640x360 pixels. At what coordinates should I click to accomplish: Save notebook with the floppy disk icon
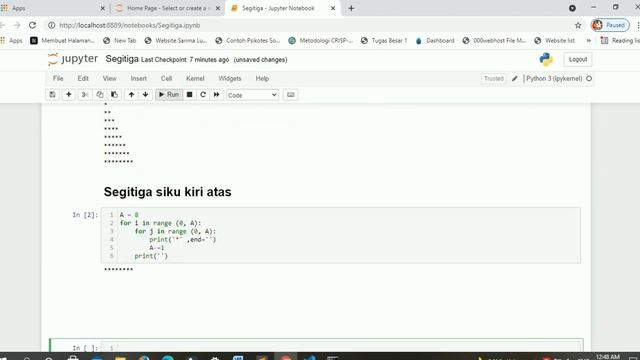pyautogui.click(x=52, y=95)
